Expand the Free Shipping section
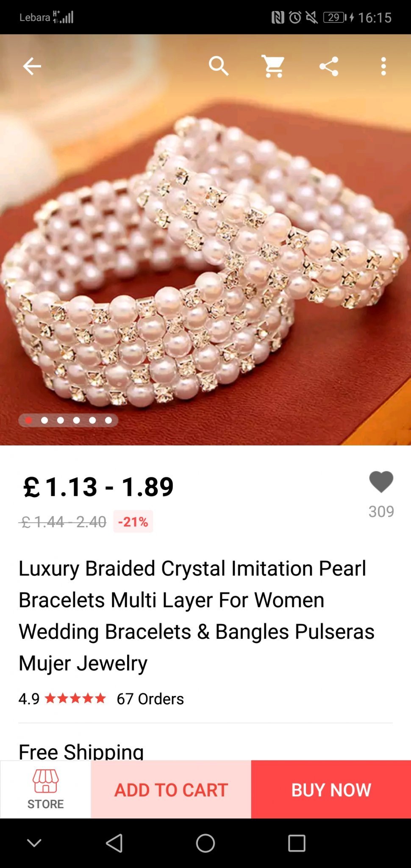411x868 pixels. (81, 751)
